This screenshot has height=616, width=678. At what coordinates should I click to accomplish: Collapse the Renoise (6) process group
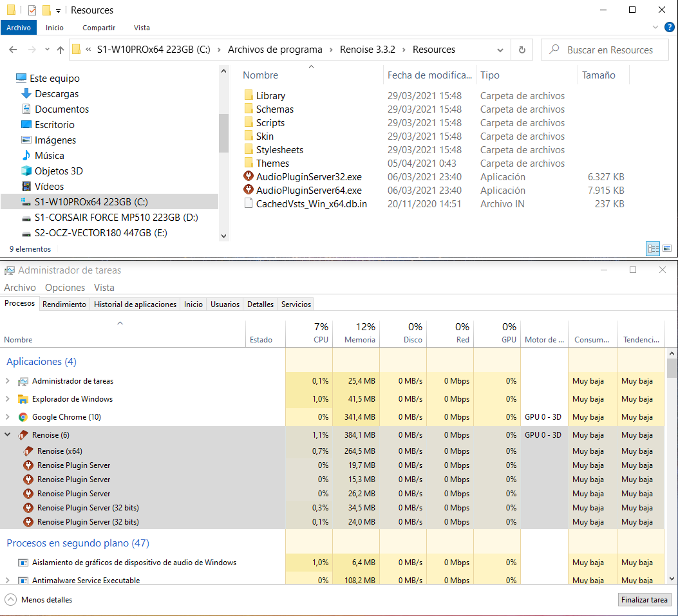point(7,434)
